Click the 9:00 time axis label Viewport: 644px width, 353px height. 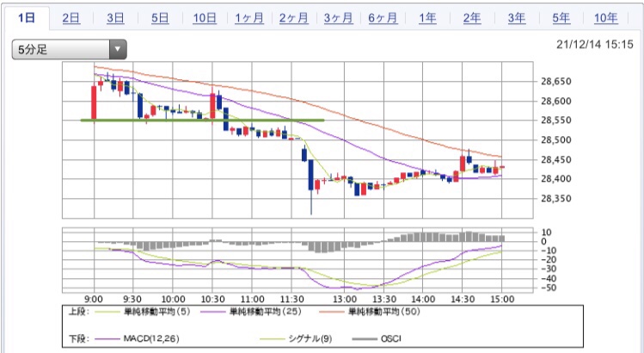94,299
